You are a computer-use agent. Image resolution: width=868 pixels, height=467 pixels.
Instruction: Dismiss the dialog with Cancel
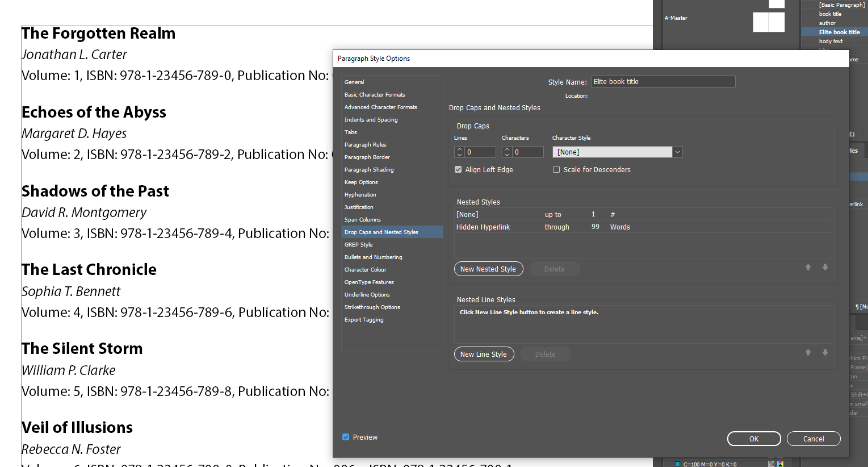814,438
